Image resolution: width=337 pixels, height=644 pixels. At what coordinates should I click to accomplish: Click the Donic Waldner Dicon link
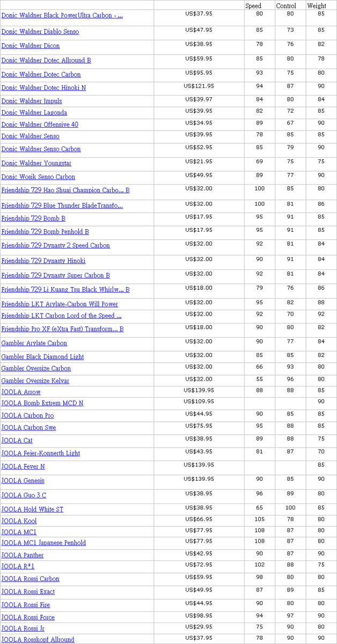click(31, 46)
